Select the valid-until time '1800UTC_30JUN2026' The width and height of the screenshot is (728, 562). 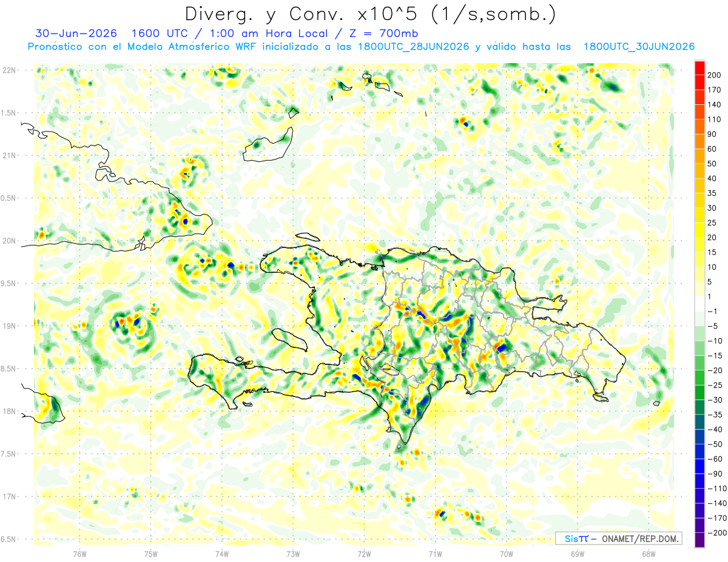(x=639, y=47)
